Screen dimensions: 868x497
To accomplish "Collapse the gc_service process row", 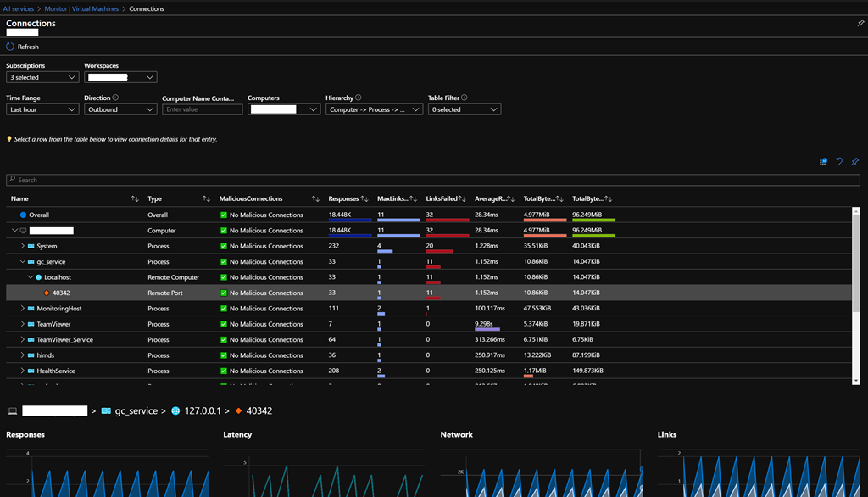I will [x=23, y=262].
